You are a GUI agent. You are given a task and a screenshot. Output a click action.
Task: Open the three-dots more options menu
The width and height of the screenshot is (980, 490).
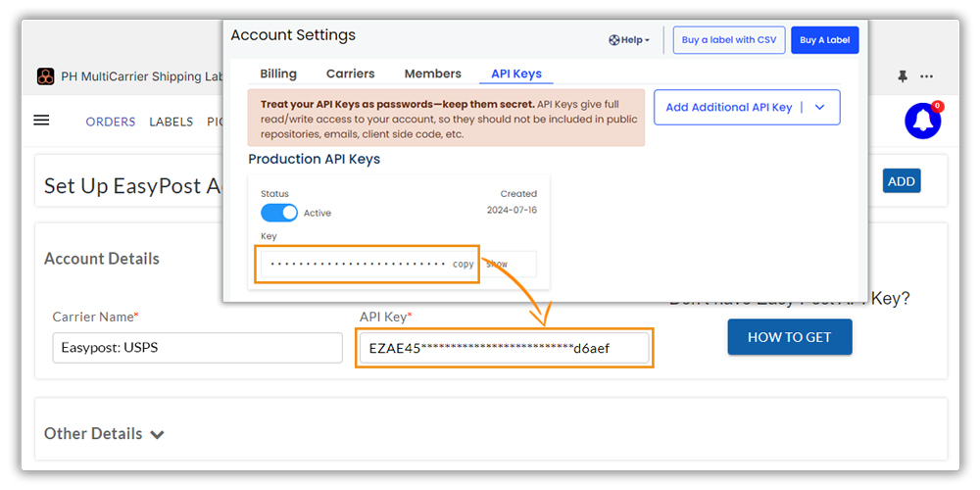[x=926, y=76]
